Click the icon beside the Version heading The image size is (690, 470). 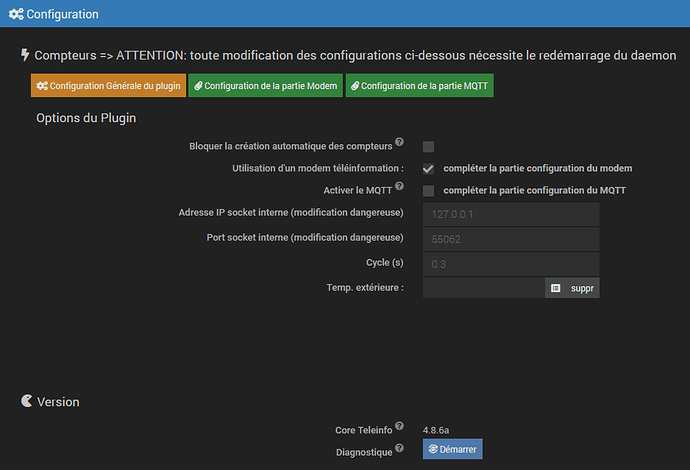click(x=26, y=401)
